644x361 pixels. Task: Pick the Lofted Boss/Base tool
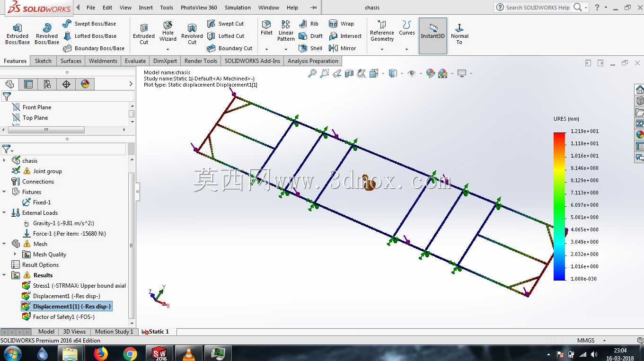point(89,36)
